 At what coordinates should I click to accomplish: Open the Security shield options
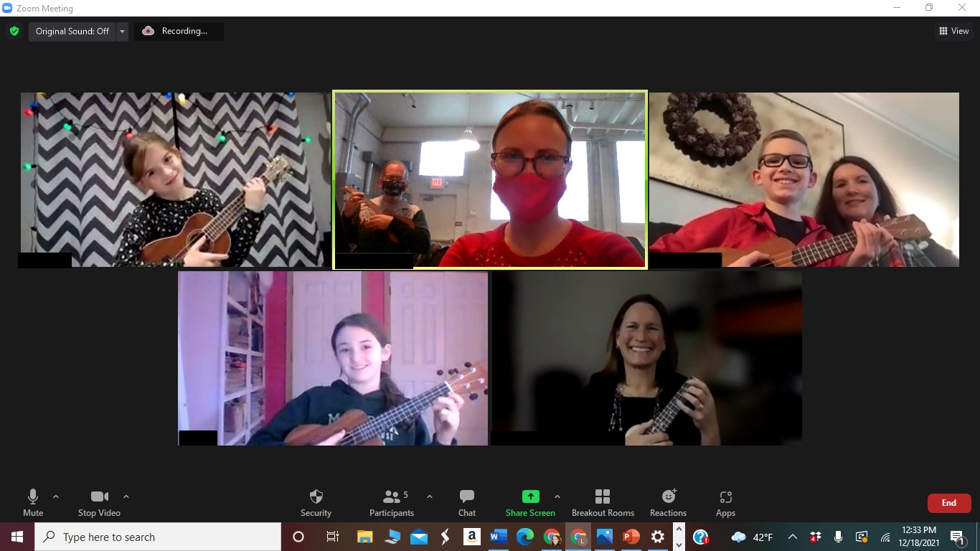pyautogui.click(x=316, y=502)
